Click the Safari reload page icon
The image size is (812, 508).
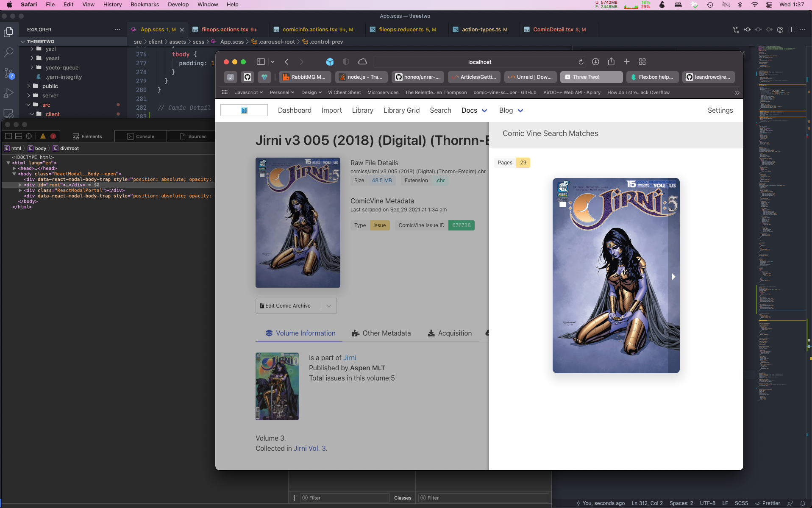(x=581, y=62)
